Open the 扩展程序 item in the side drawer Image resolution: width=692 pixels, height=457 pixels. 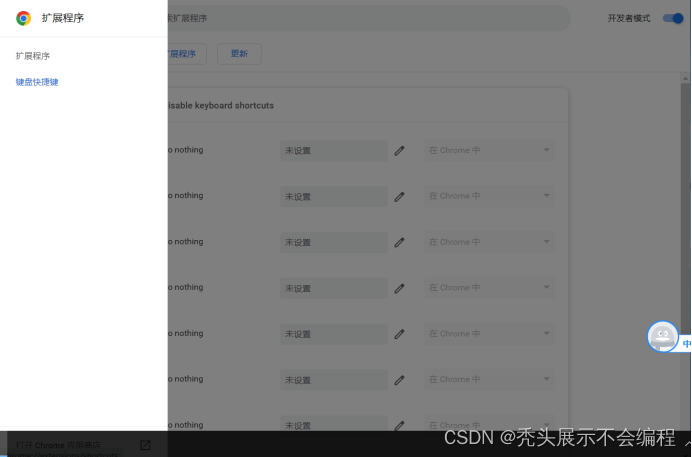pyautogui.click(x=33, y=56)
